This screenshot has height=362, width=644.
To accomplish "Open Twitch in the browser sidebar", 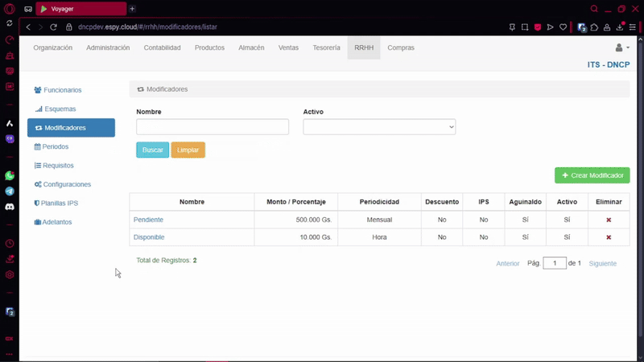I will pos(10,138).
